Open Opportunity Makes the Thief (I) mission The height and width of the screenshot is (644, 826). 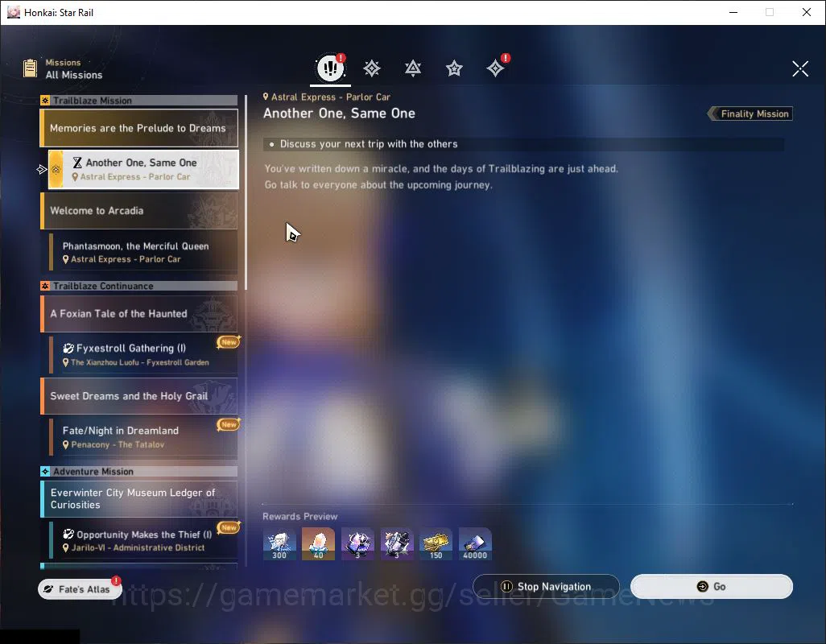pyautogui.click(x=143, y=540)
